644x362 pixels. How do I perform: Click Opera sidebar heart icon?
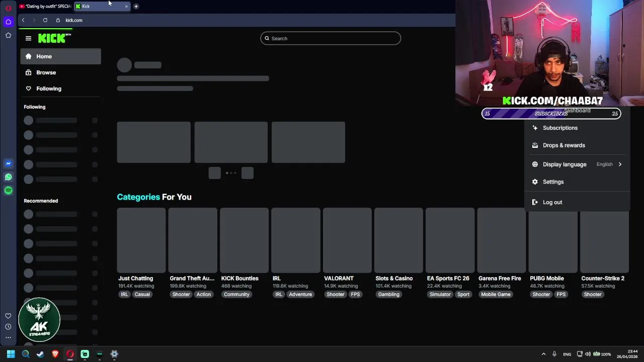pos(8,316)
